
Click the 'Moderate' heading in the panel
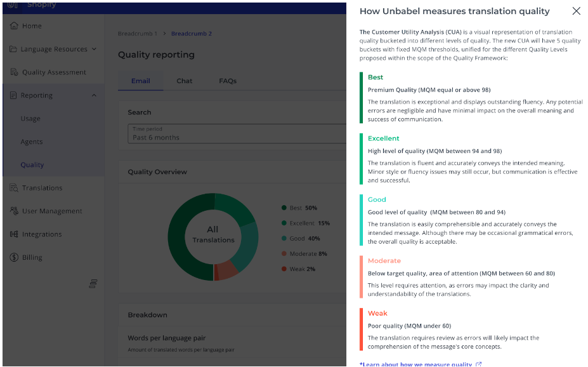[384, 261]
